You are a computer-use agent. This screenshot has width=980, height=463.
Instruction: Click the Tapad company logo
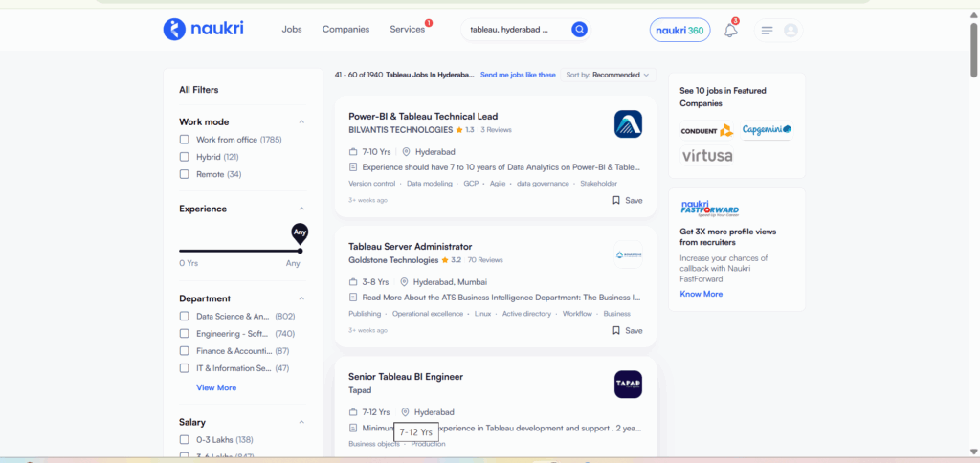click(x=628, y=384)
